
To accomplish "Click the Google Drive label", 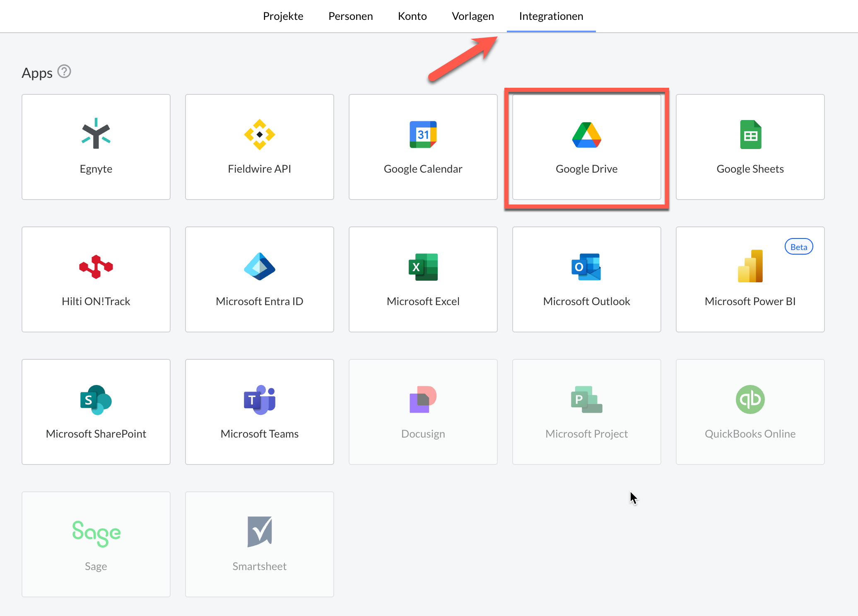I will click(587, 169).
